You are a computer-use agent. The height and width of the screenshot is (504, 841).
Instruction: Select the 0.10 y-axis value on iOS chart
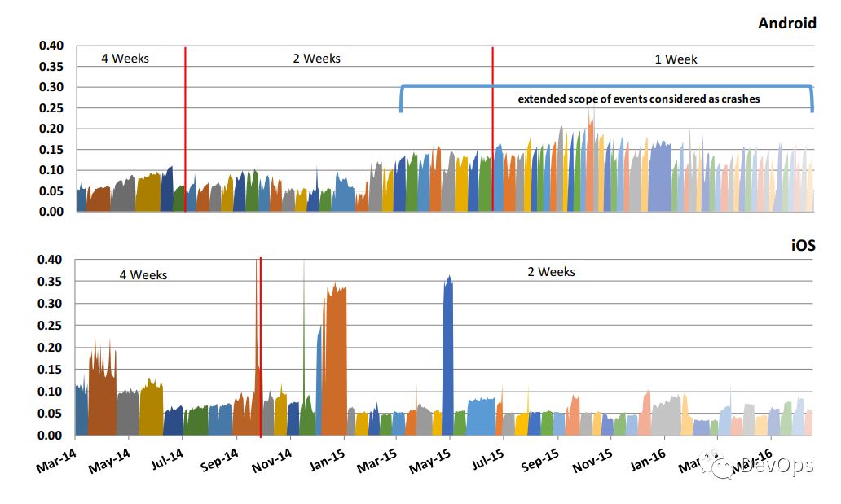(x=50, y=392)
